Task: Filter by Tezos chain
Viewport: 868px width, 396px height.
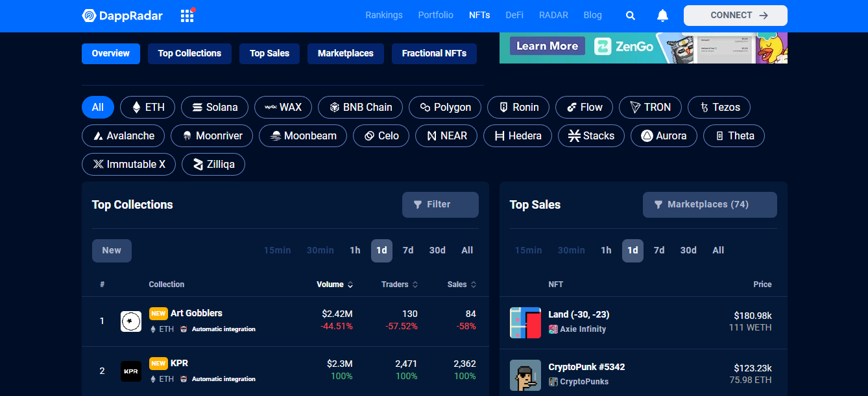Action: coord(719,107)
